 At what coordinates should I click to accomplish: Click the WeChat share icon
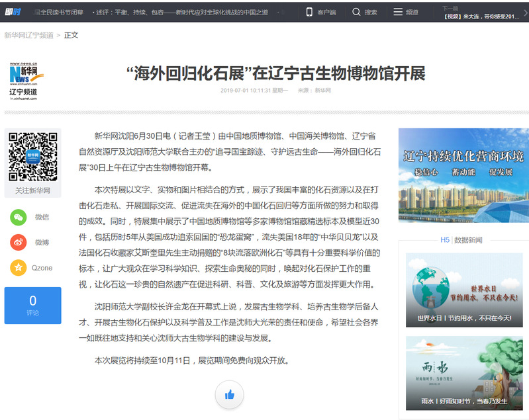coord(19,217)
